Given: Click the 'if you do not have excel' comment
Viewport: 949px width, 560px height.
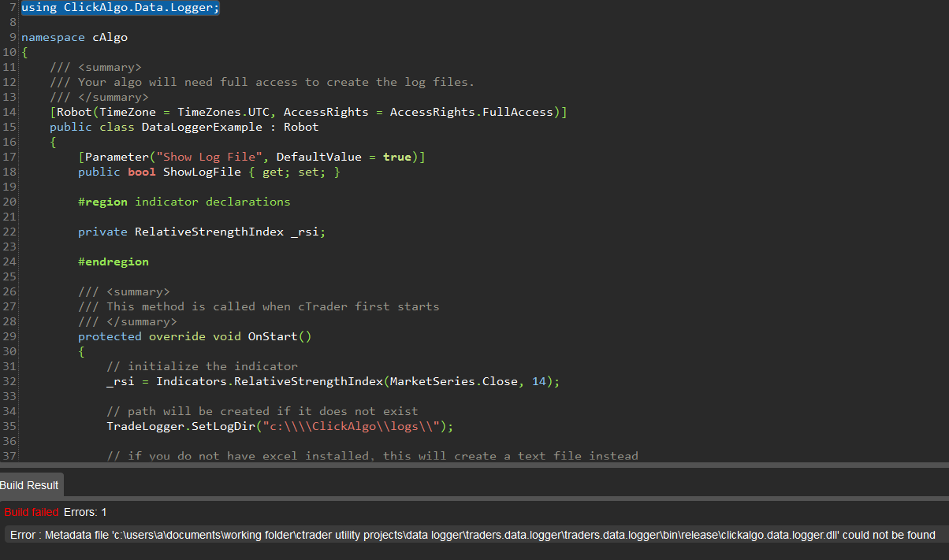Looking at the screenshot, I should tap(372, 456).
